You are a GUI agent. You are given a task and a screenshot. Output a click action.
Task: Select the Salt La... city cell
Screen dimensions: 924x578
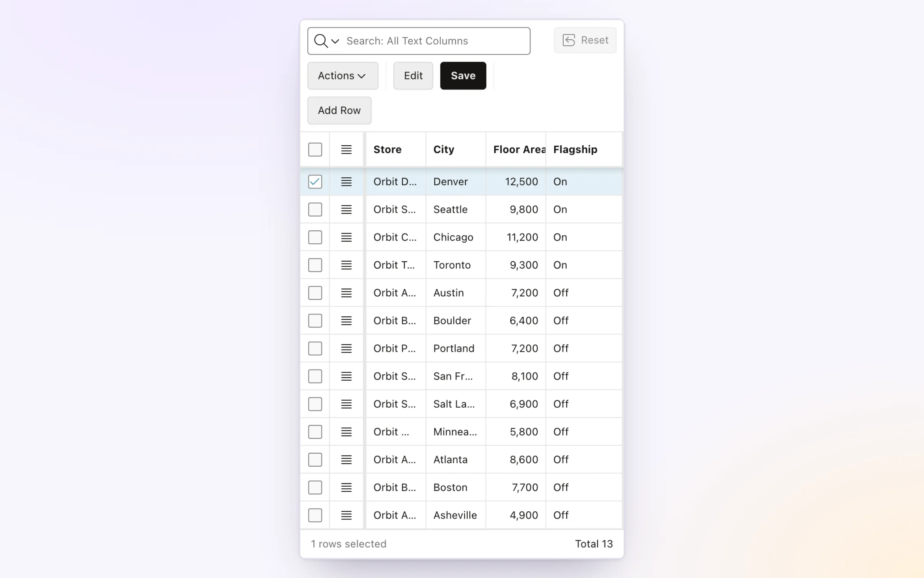tap(456, 403)
